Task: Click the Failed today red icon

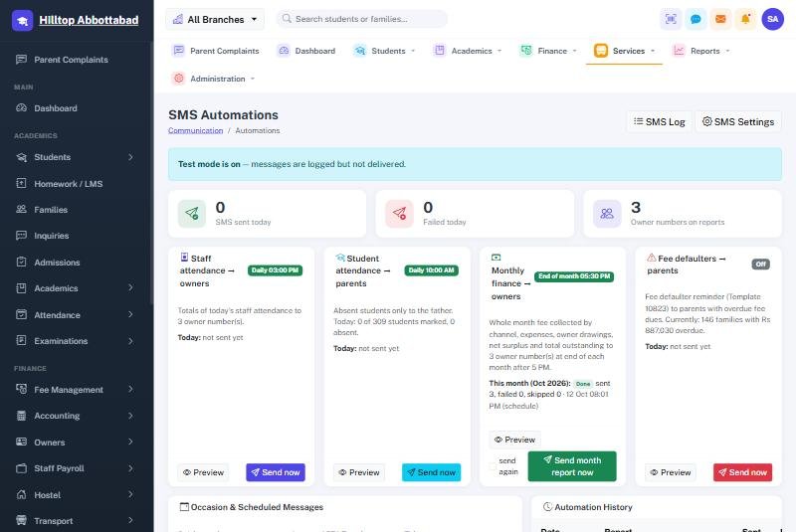Action: click(x=400, y=214)
